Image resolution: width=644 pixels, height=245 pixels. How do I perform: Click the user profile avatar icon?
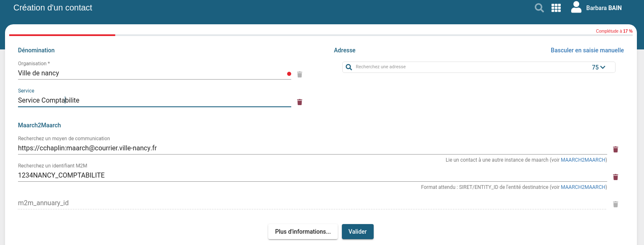pos(576,8)
